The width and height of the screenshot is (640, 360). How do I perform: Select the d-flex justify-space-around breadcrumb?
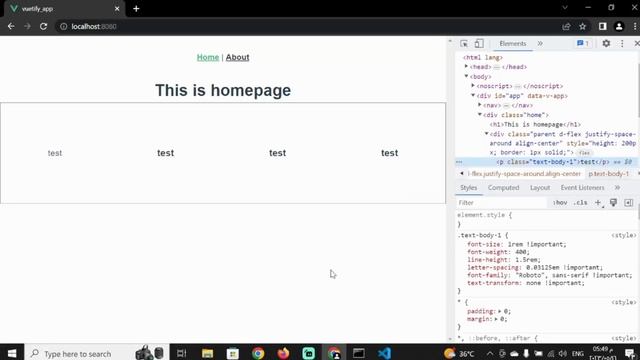click(524, 174)
